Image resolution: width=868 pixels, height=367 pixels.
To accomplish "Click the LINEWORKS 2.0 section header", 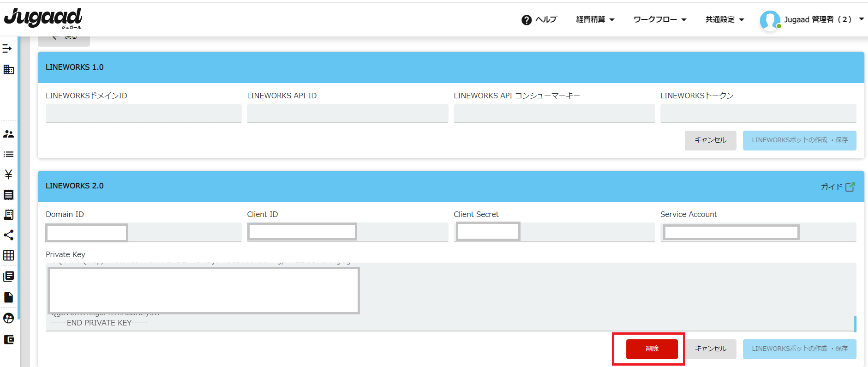I will tap(451, 186).
